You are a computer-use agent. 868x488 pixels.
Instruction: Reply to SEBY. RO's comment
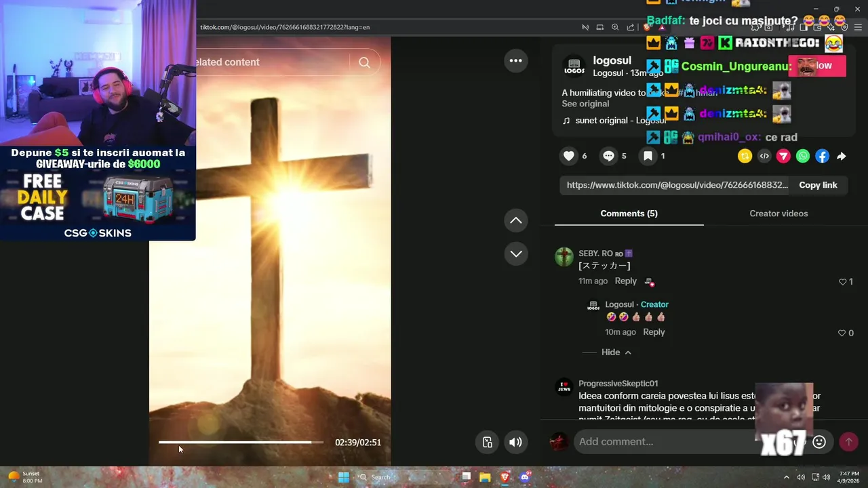(626, 281)
